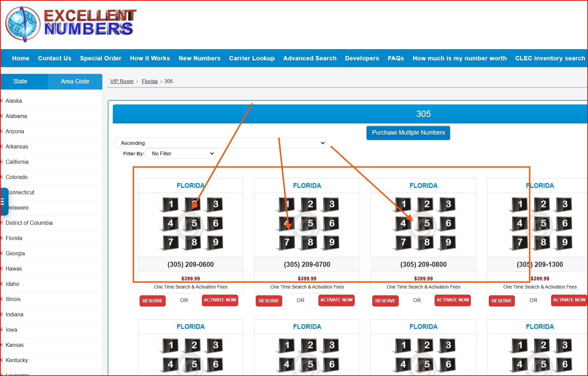
Task: Select Georgia in the state list
Action: 15,253
